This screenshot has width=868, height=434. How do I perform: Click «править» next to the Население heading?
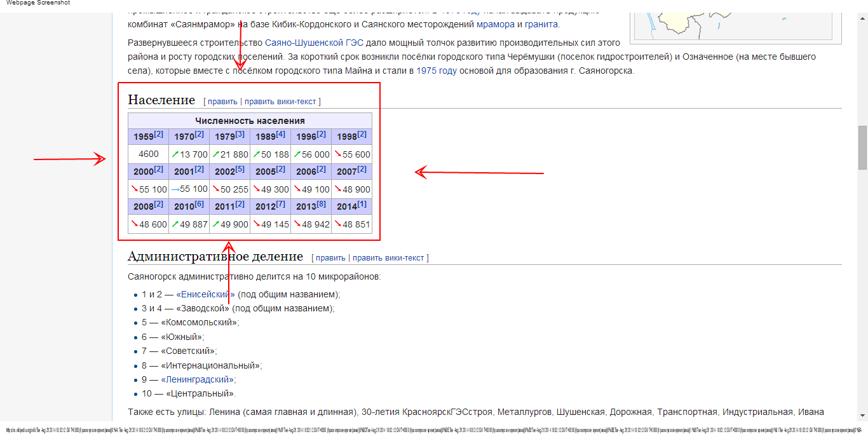(222, 102)
